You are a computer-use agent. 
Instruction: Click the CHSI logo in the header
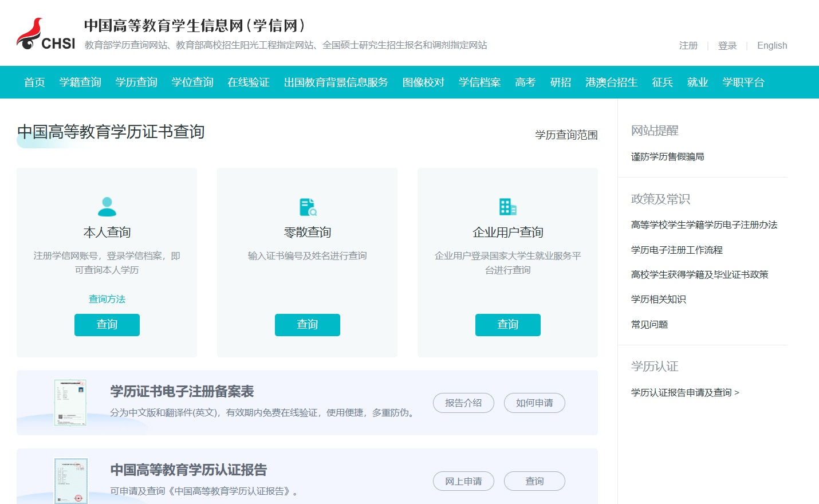click(x=46, y=34)
